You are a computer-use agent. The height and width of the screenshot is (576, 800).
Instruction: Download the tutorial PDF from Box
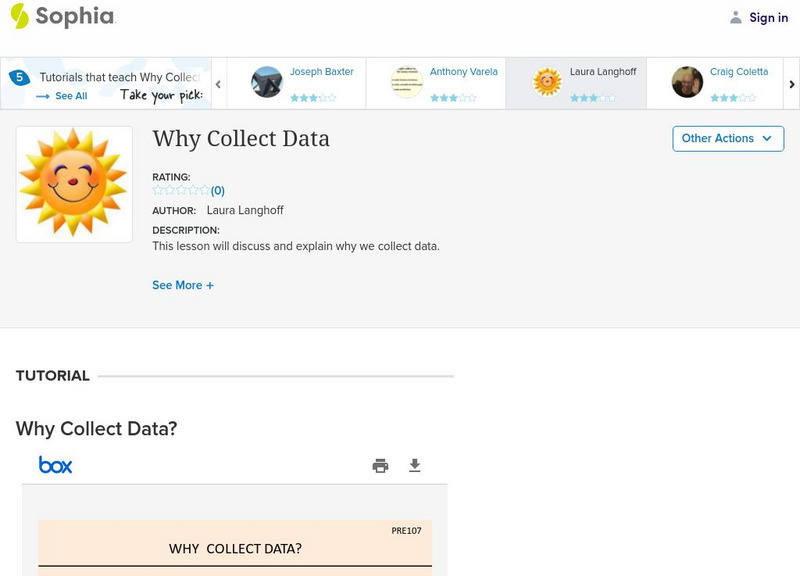pos(414,464)
